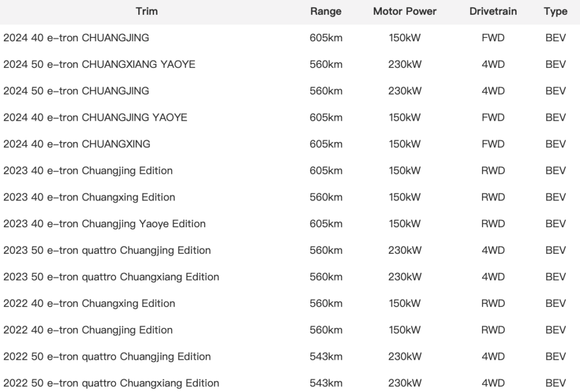Select 2022 40 e-tron Chuangjing Edition
Image resolution: width=580 pixels, height=392 pixels.
coord(88,330)
